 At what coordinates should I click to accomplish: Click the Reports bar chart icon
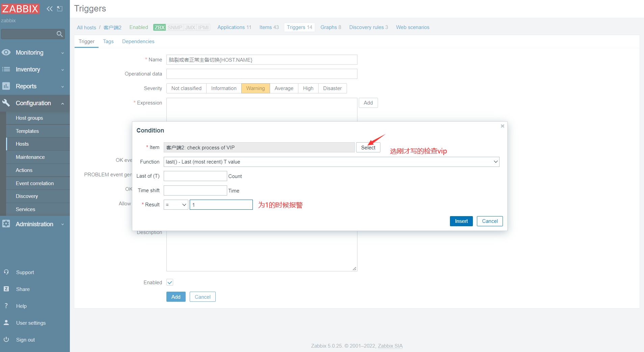point(6,86)
